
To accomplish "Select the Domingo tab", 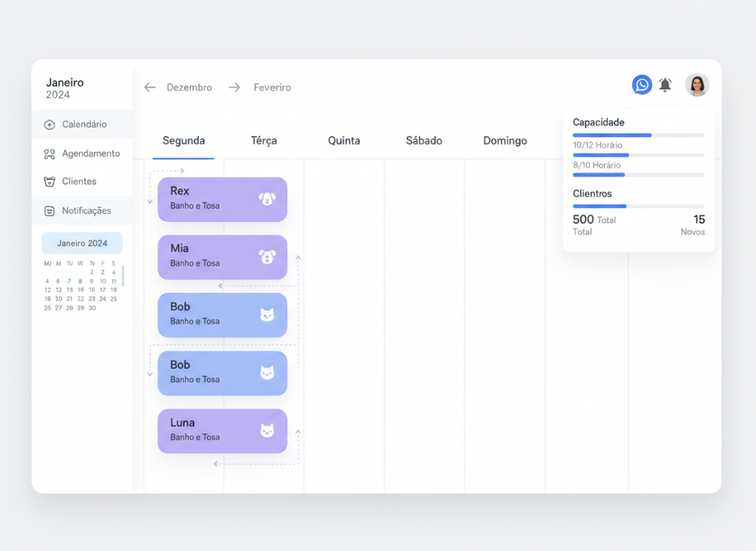I will (505, 141).
